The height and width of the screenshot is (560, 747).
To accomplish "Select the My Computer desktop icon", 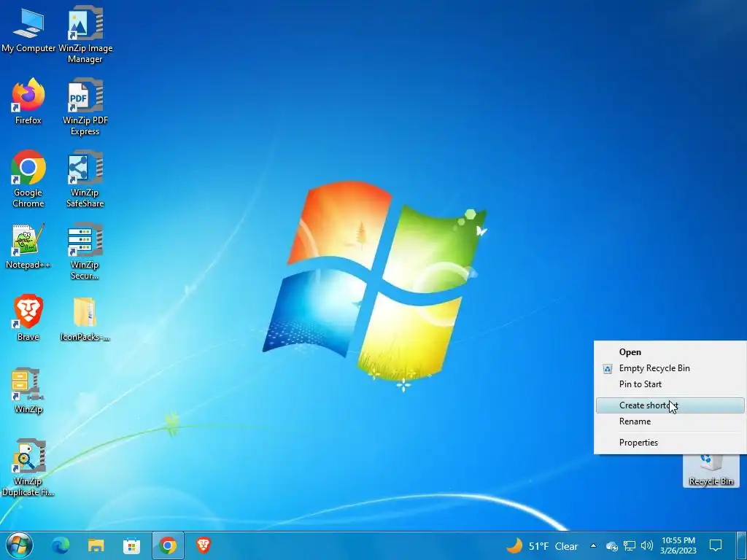I will click(28, 29).
